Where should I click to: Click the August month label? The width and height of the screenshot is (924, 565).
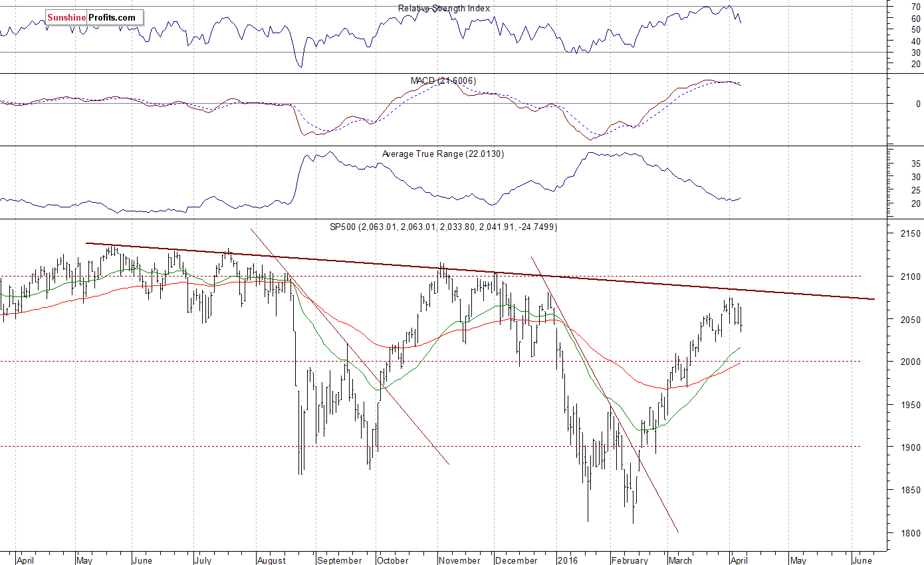pyautogui.click(x=271, y=560)
